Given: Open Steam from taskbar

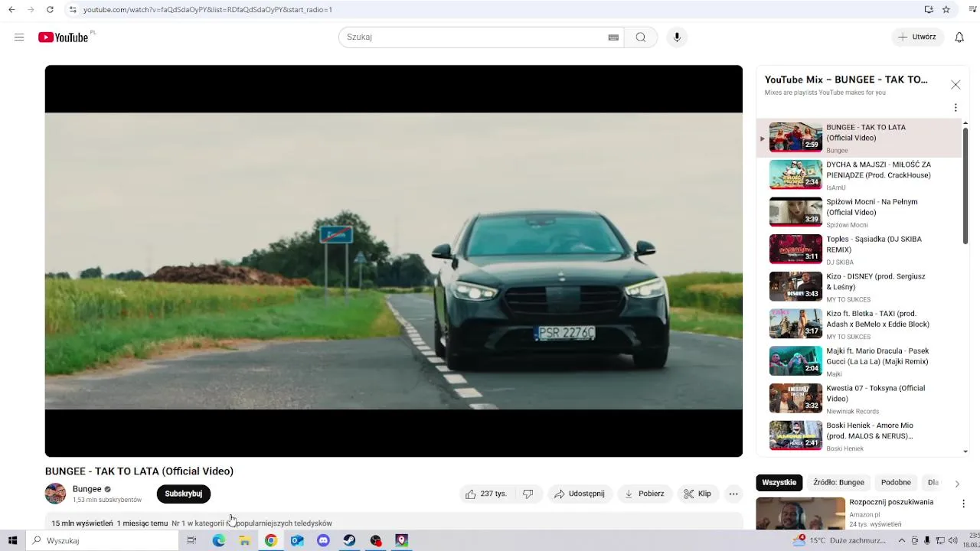Looking at the screenshot, I should (x=349, y=540).
